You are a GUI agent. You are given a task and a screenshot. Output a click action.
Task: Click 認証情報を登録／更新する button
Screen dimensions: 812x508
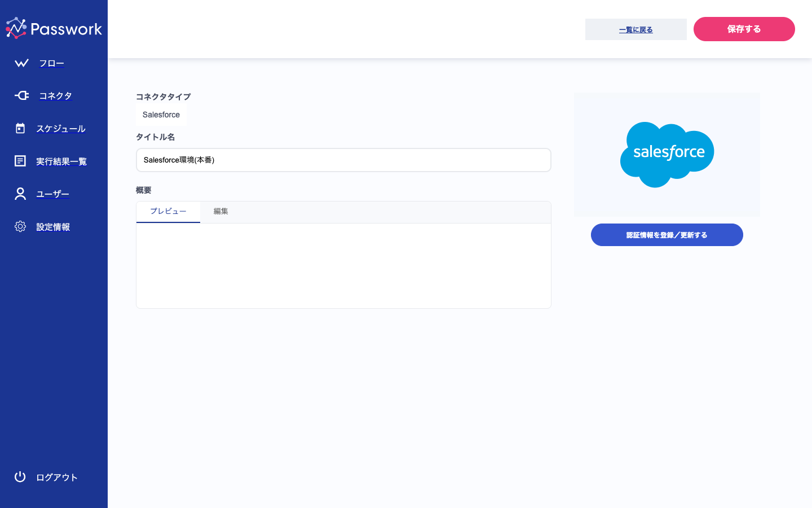point(667,235)
